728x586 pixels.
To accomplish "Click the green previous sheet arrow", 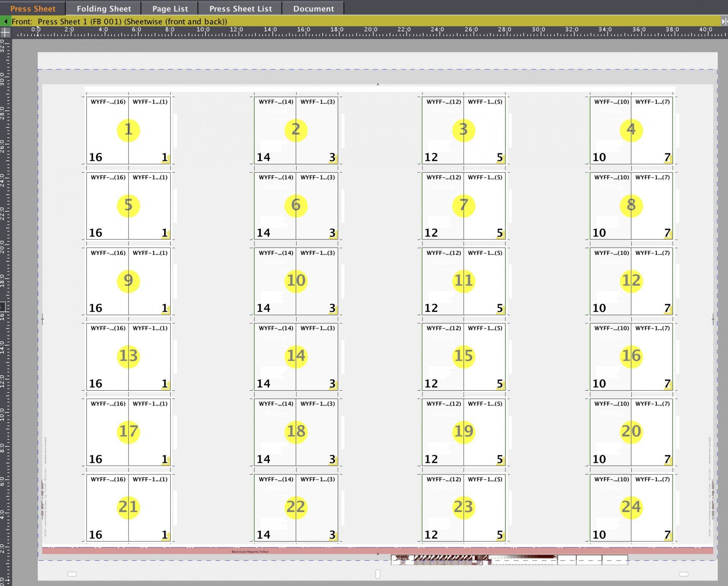I will [x=6, y=22].
